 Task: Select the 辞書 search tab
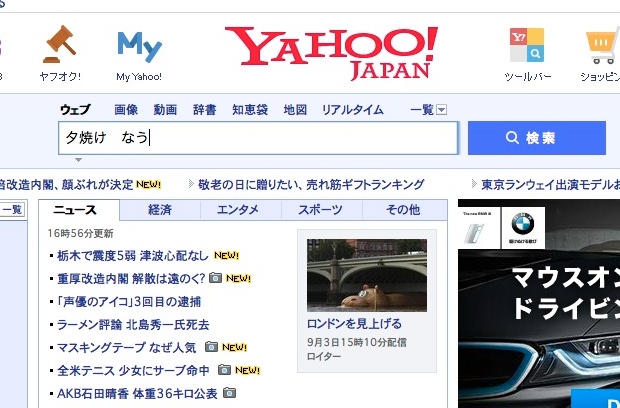[x=204, y=110]
